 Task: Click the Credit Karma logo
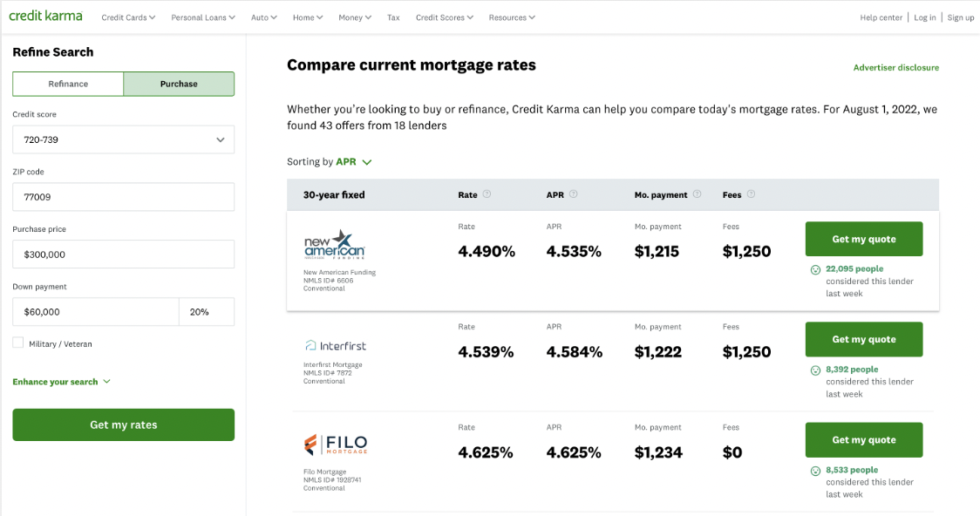pyautogui.click(x=45, y=15)
